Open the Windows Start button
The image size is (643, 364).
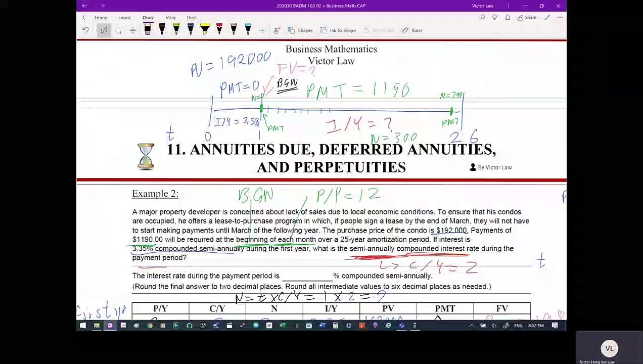(83, 326)
